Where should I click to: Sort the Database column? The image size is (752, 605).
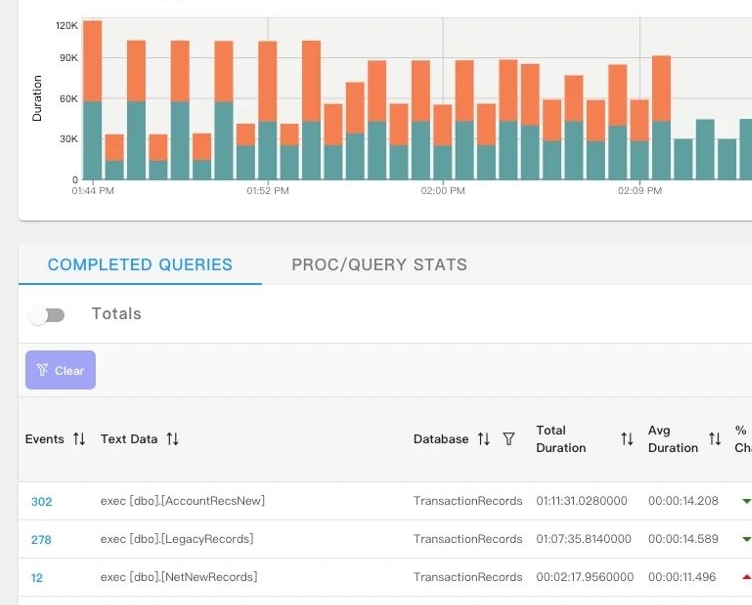click(x=483, y=439)
